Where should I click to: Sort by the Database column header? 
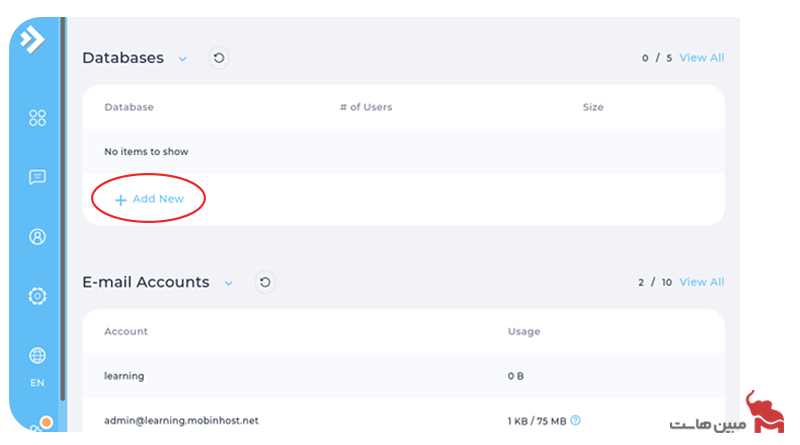[x=129, y=107]
